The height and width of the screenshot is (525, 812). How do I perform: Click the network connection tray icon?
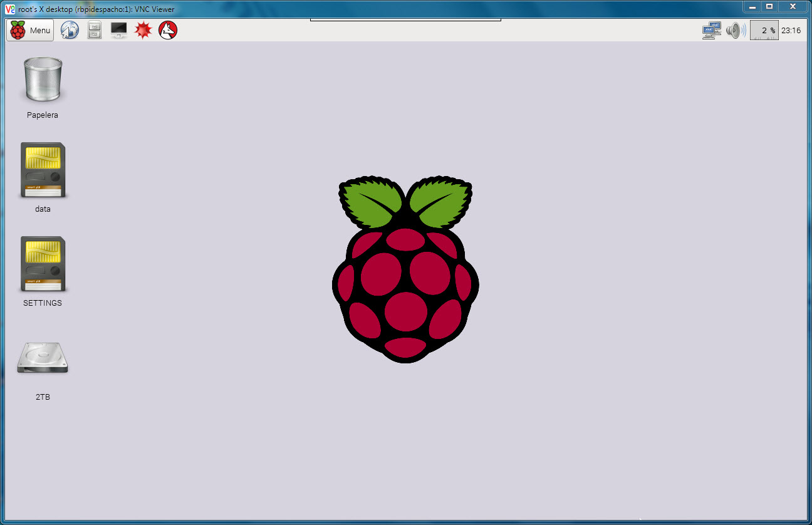coord(712,31)
